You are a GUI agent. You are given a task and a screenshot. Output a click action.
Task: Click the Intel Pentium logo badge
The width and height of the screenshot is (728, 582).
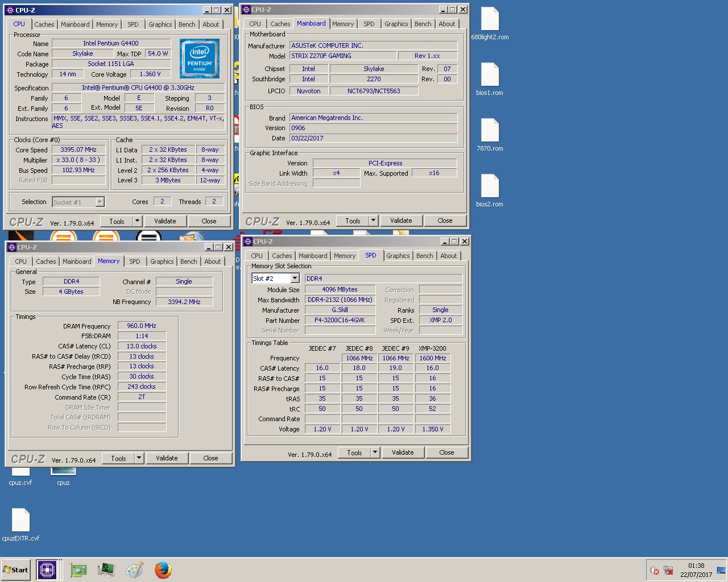pos(200,59)
